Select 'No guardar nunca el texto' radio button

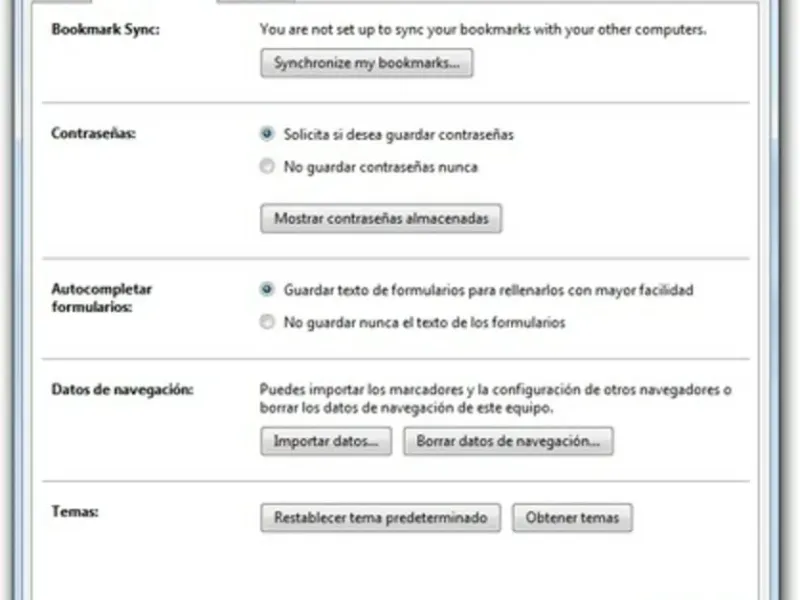click(x=267, y=322)
